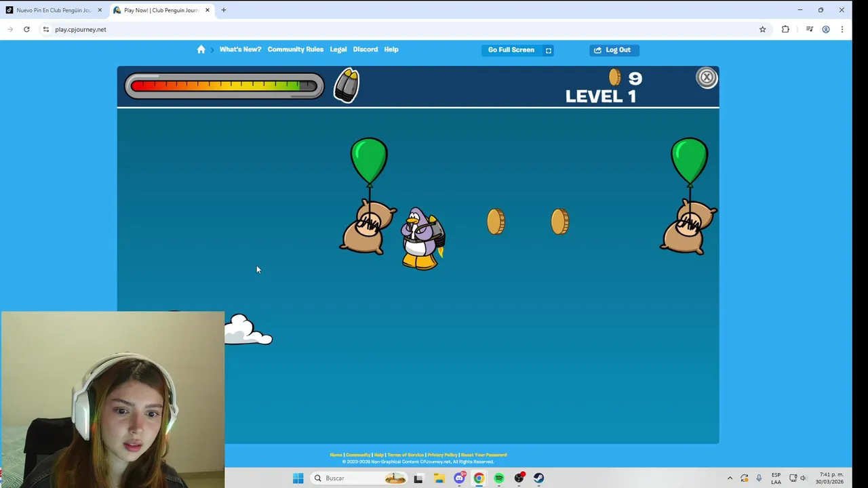This screenshot has width=868, height=488.
Task: Click the fuel canister icon beside fuel gauge
Action: coord(347,85)
